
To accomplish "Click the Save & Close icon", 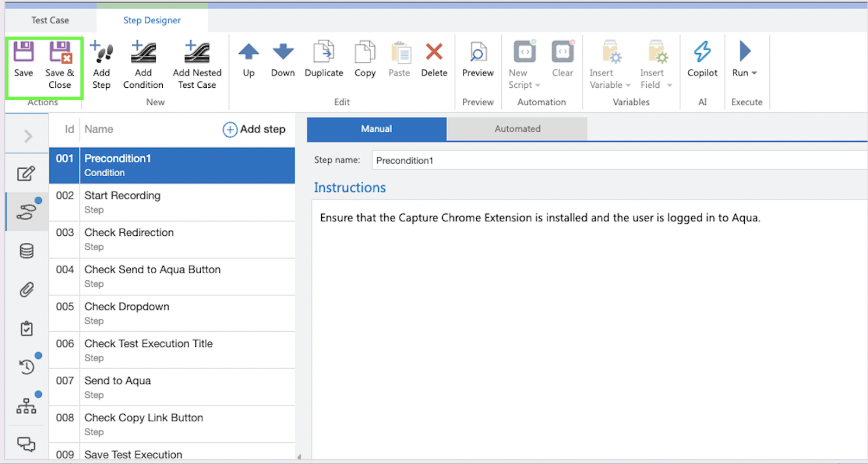I will (x=60, y=53).
